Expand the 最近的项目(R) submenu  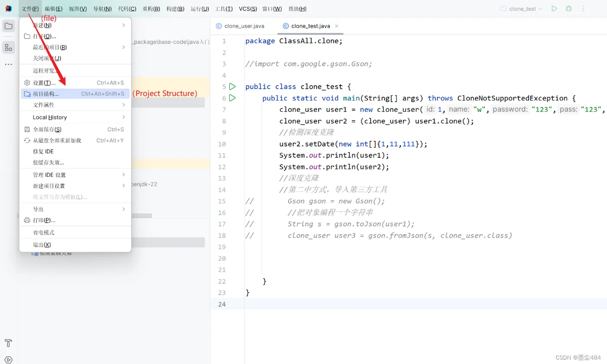coord(75,47)
